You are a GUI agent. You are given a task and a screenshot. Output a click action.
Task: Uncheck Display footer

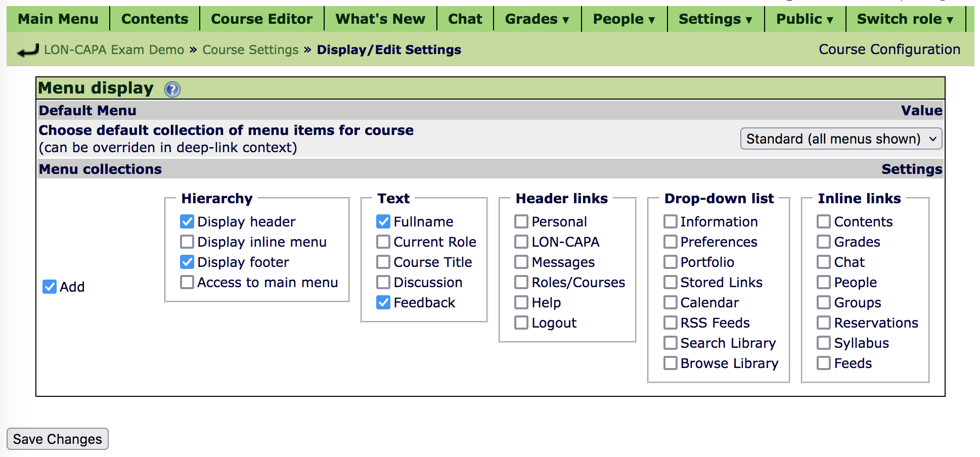(x=187, y=262)
